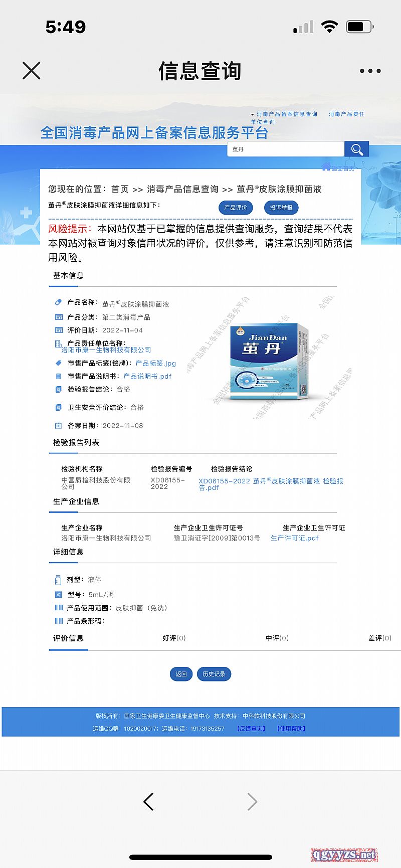Click the 历史记录 button
Screen dimensions: 401x868
point(214,674)
